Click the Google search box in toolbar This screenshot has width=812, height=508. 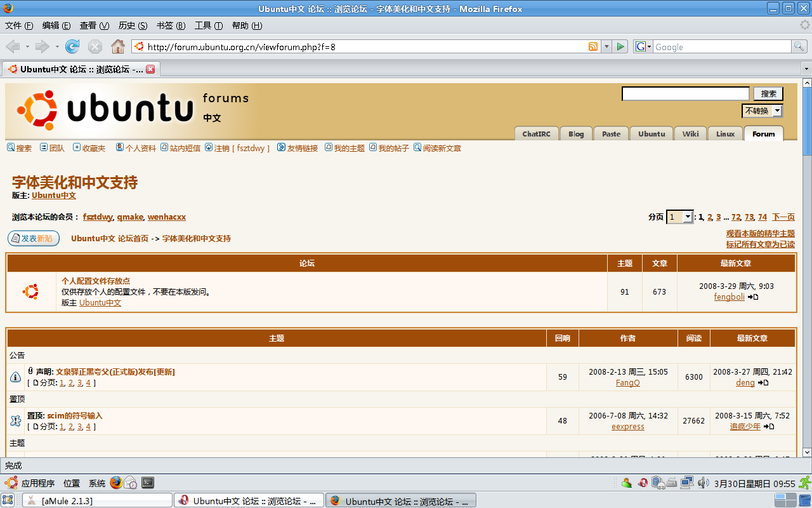722,46
